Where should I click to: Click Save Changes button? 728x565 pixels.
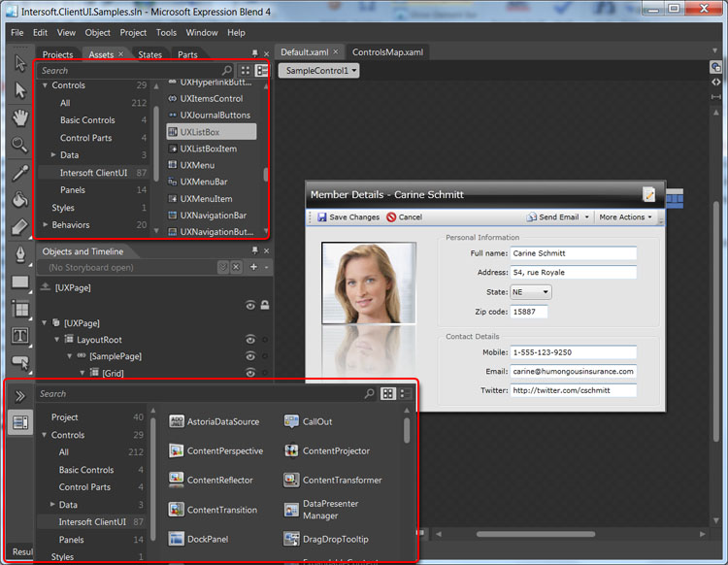(x=348, y=216)
